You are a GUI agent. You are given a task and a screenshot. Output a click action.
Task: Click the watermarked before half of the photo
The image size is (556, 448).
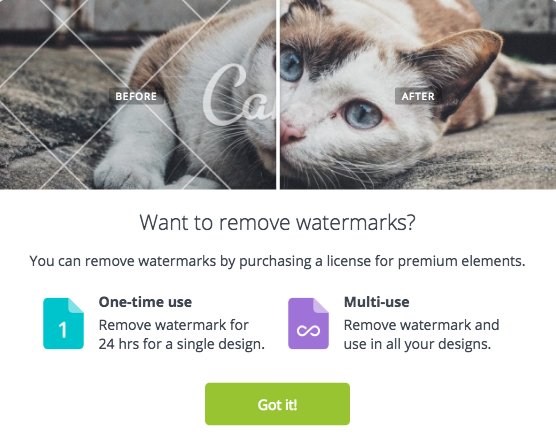point(138,94)
